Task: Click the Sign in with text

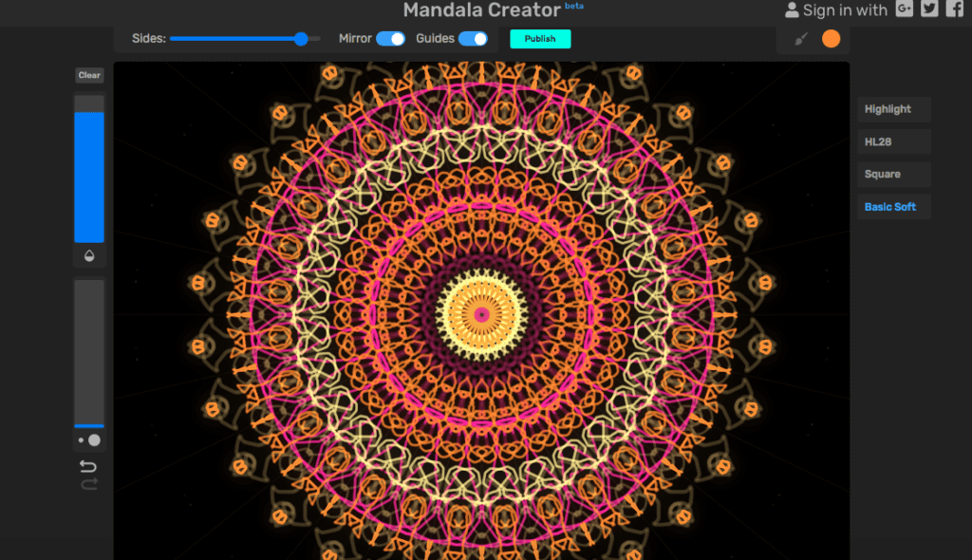Action: 845,9
